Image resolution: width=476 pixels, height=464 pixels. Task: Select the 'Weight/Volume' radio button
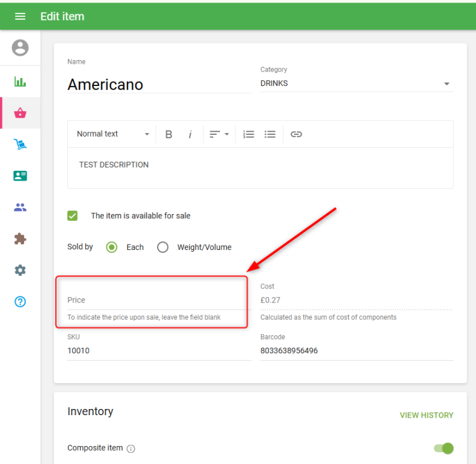(x=163, y=247)
